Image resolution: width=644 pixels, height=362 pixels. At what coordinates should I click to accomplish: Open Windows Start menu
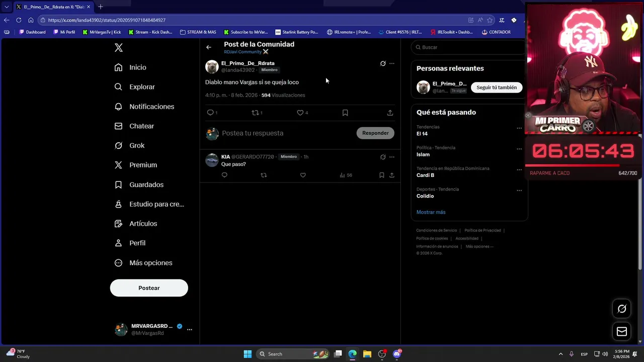(x=248, y=354)
